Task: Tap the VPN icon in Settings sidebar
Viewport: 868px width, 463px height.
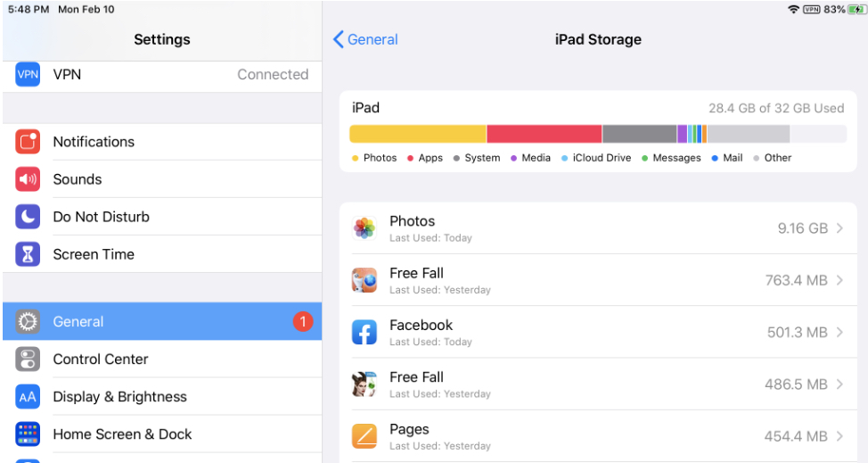Action: (28, 74)
